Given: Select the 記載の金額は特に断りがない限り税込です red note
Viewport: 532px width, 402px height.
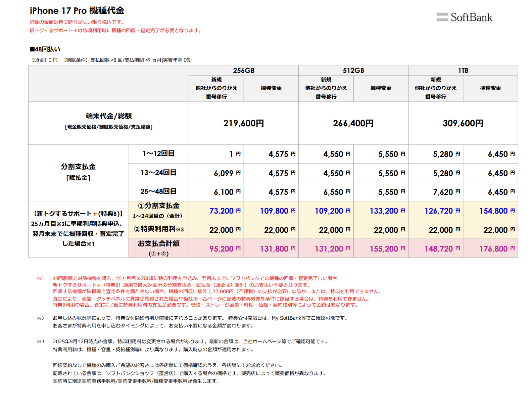Looking at the screenshot, I should point(78,22).
